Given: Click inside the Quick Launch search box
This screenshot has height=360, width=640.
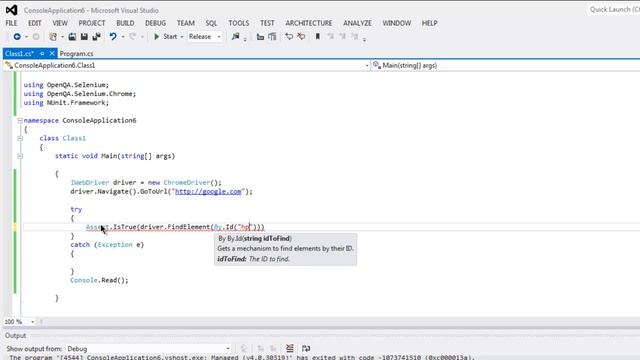Looking at the screenshot, I should (x=614, y=9).
